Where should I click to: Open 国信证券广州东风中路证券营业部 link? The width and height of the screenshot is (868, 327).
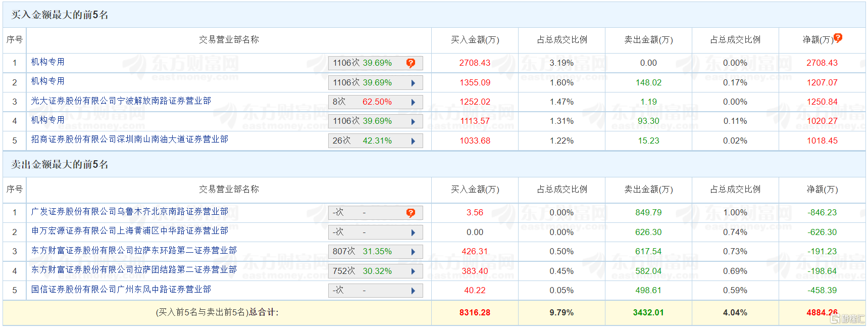(121, 289)
